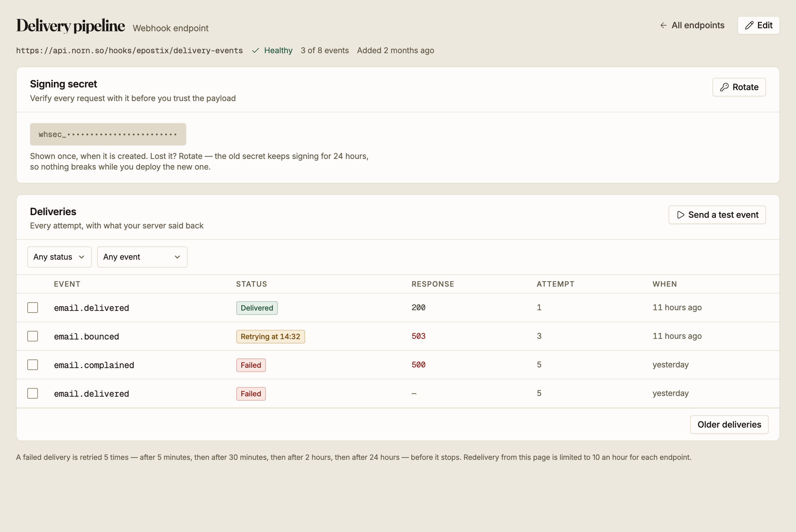Click the email.bounced event name
This screenshot has width=796, height=532.
click(87, 336)
